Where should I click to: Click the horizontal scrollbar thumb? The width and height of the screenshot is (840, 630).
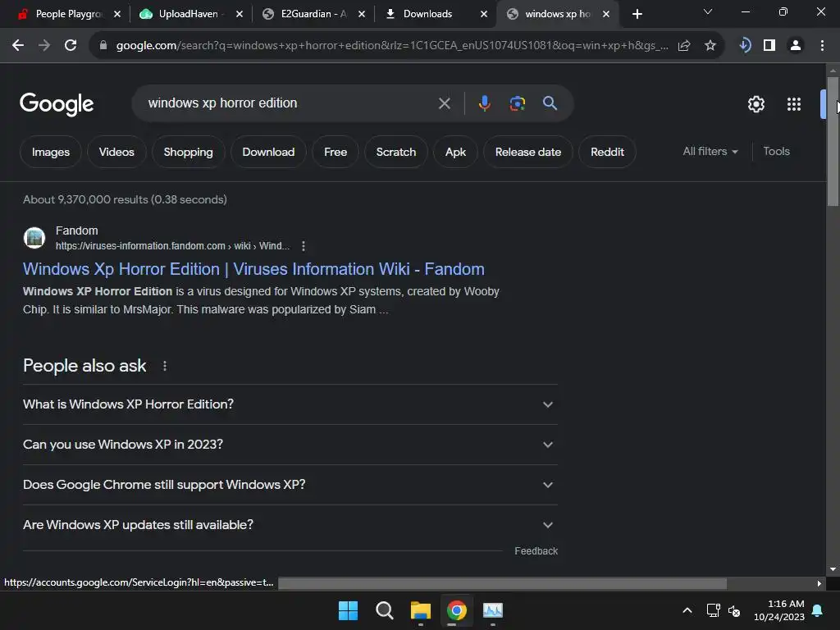click(503, 583)
